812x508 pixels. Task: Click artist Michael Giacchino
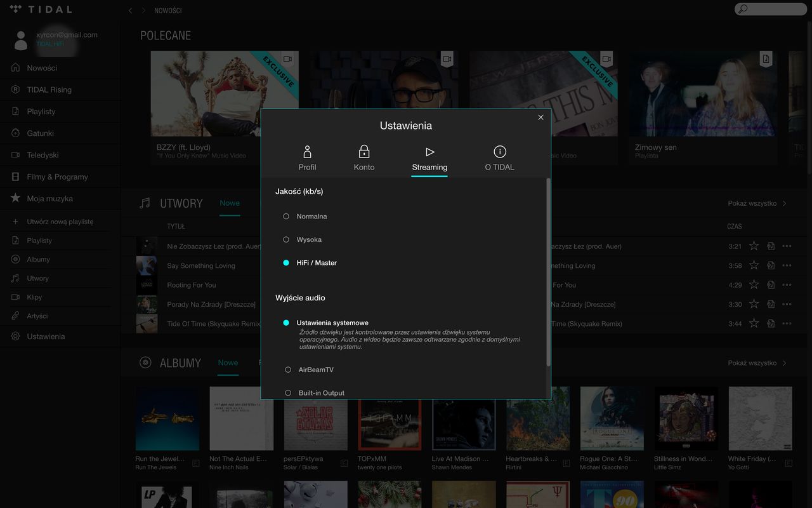(x=604, y=467)
